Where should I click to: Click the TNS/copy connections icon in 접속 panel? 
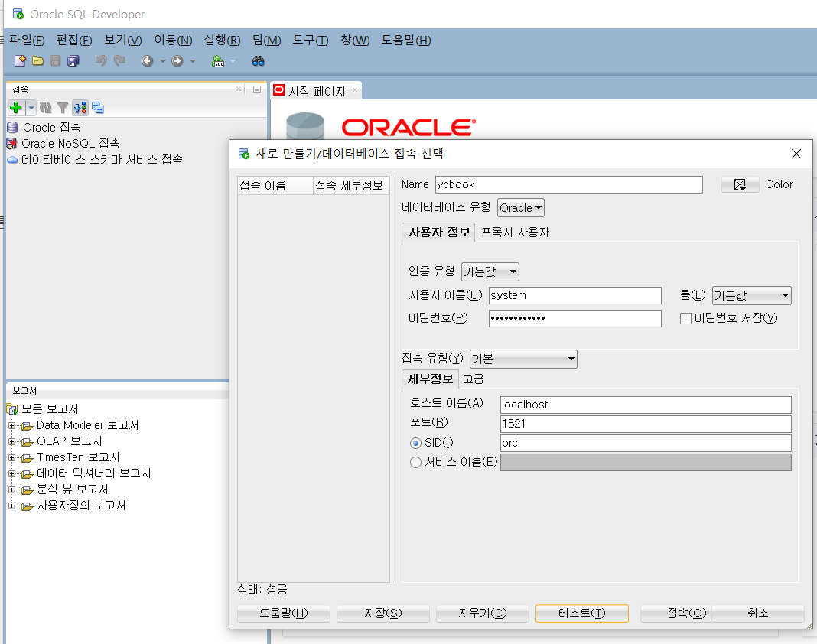(x=98, y=108)
